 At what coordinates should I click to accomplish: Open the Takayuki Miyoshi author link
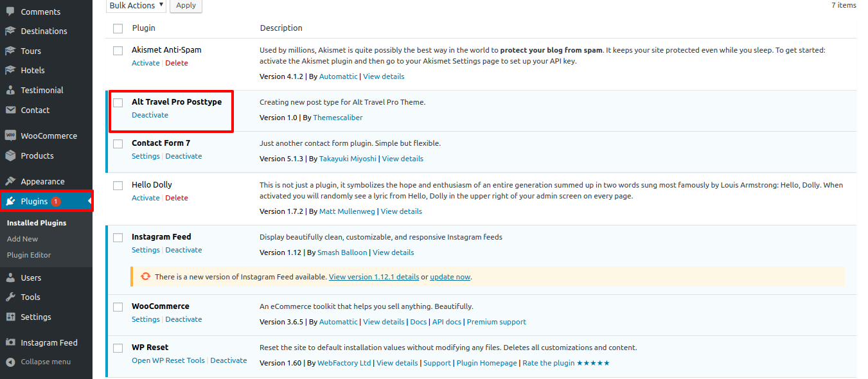pos(348,159)
